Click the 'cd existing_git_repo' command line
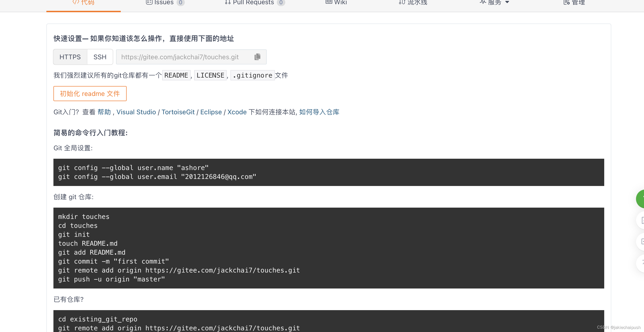Image resolution: width=644 pixels, height=332 pixels. tap(98, 319)
